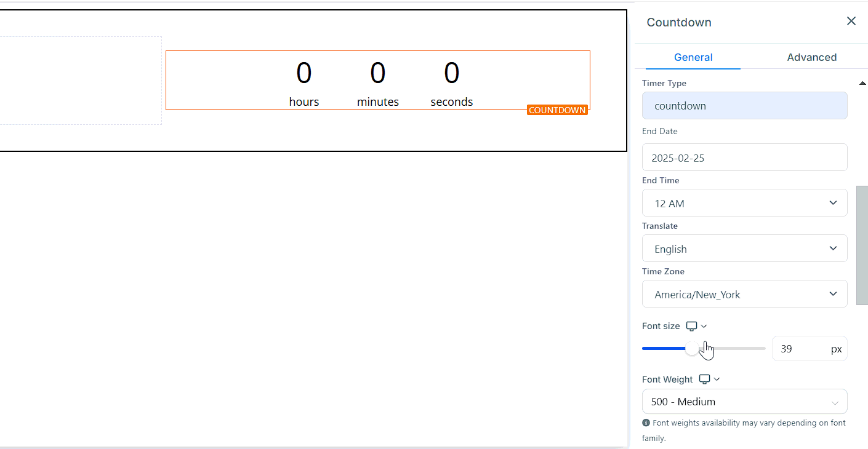Click desktop device icon beside Font Weight

(704, 379)
